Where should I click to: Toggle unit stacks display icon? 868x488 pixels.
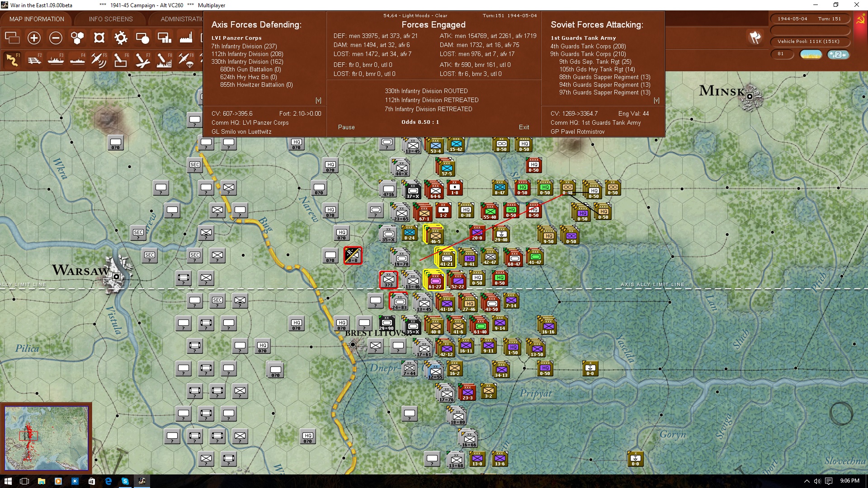click(x=12, y=38)
